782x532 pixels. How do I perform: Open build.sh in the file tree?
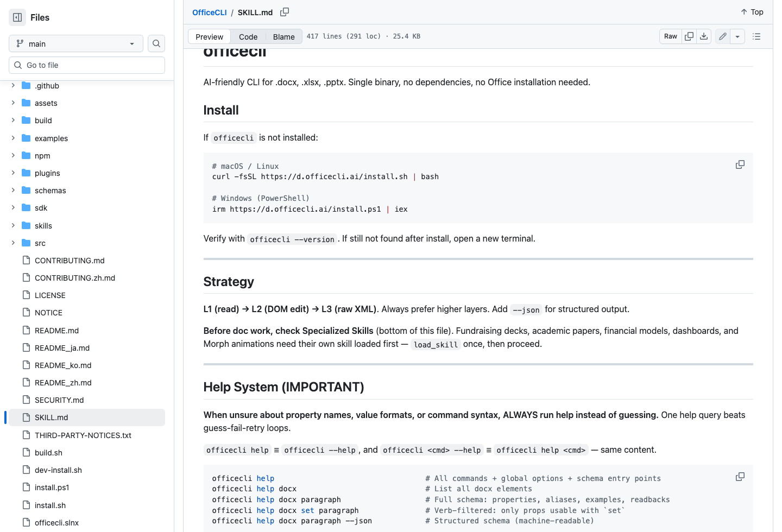[x=48, y=453]
